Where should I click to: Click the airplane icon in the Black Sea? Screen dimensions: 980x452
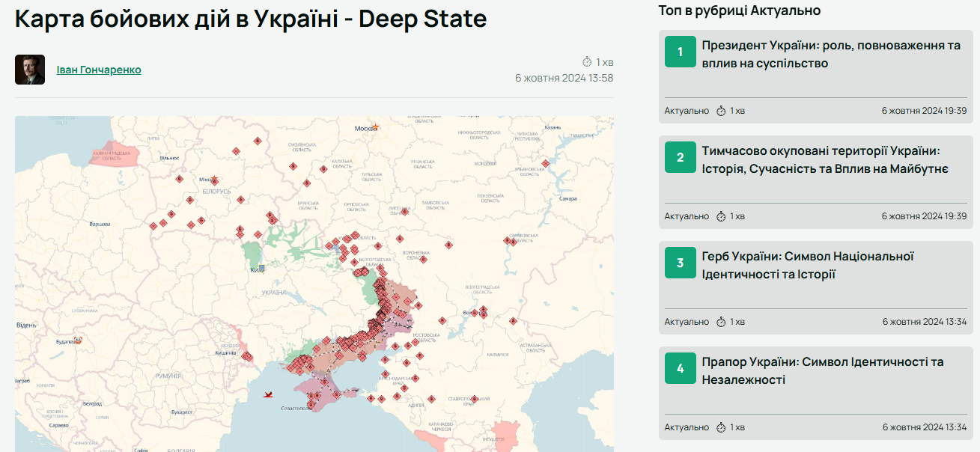268,394
